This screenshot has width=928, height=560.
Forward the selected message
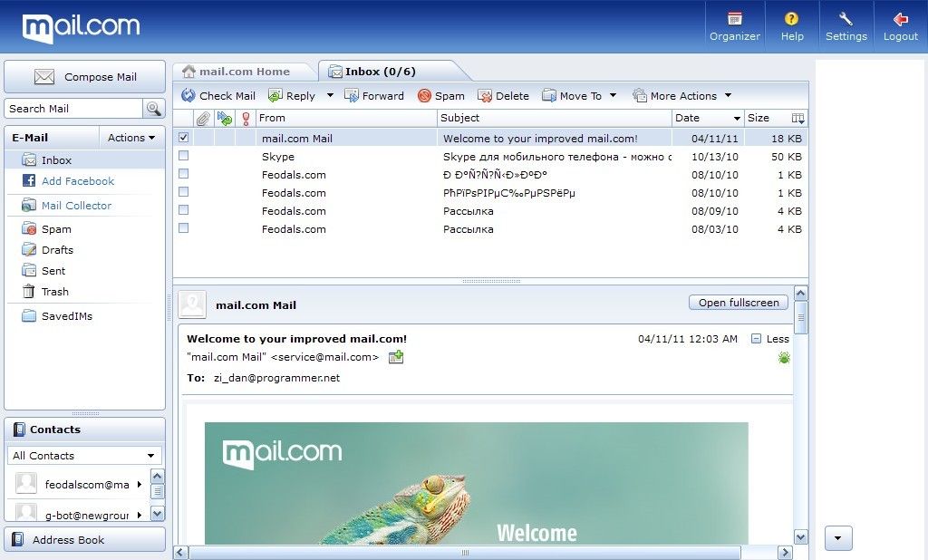pyautogui.click(x=374, y=95)
